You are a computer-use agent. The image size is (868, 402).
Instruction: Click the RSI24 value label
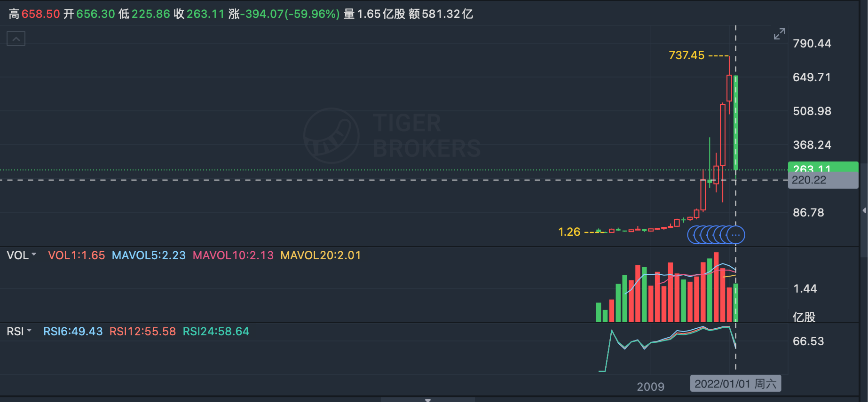[216, 332]
